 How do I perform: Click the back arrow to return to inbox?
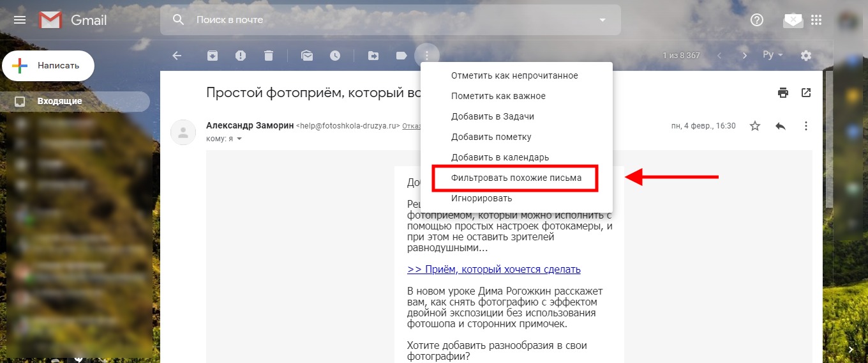point(177,56)
